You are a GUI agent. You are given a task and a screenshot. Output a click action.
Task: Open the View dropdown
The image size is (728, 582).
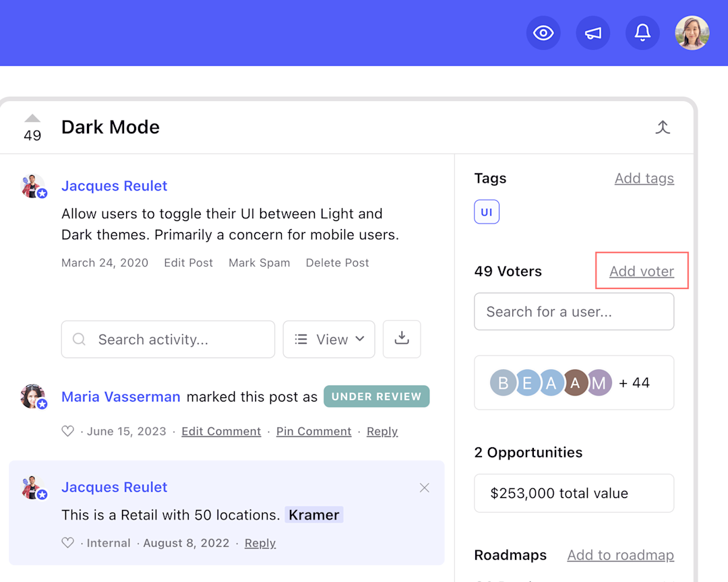tap(329, 339)
